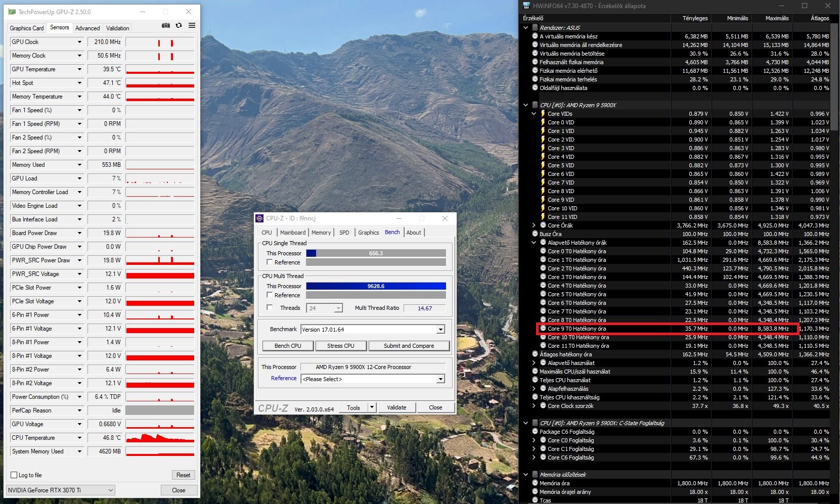The image size is (840, 504).
Task: Open Tools dropdown arrow in CPU-Z
Action: click(372, 407)
